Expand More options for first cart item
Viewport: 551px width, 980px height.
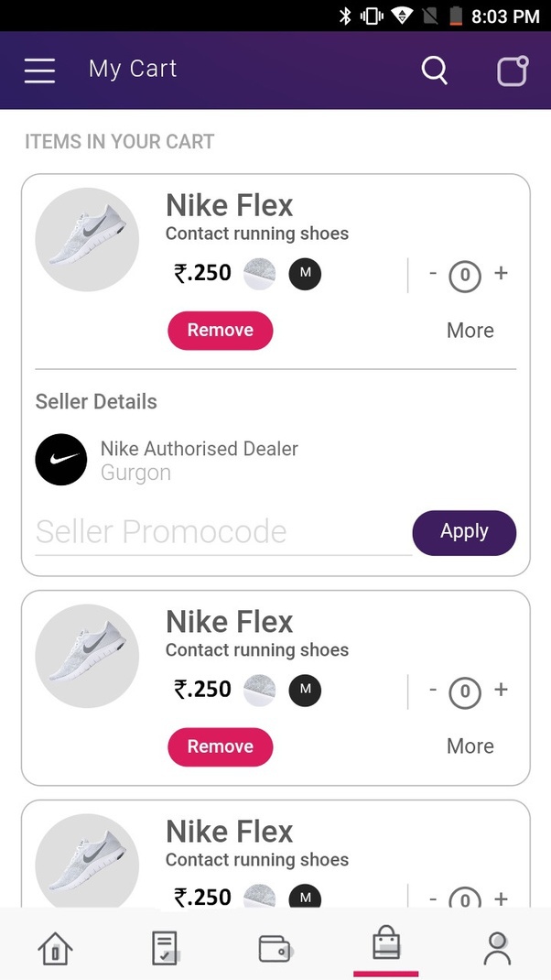click(x=470, y=331)
